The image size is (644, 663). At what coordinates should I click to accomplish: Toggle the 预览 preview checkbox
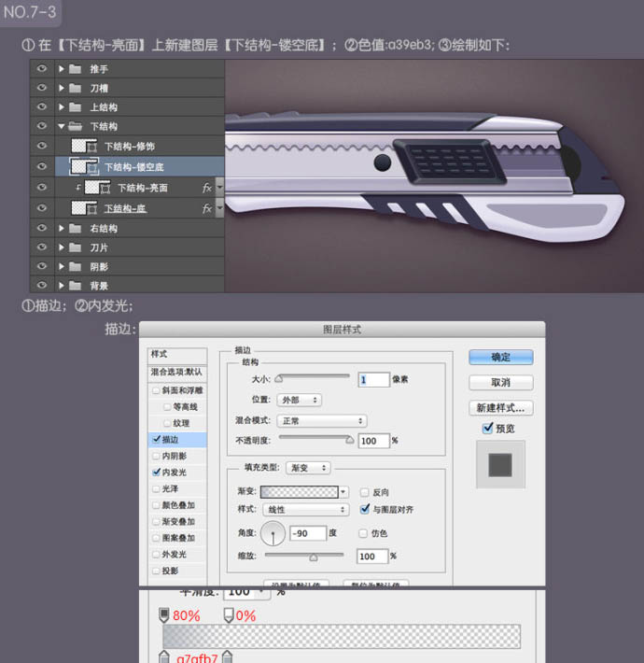487,428
